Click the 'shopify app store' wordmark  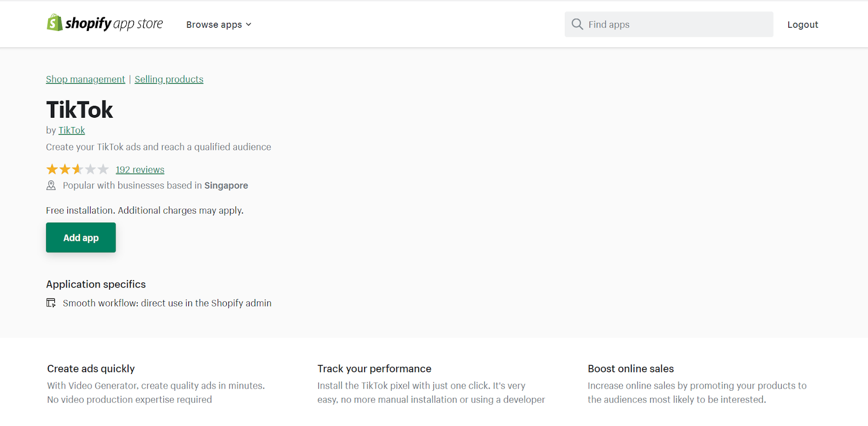[114, 23]
